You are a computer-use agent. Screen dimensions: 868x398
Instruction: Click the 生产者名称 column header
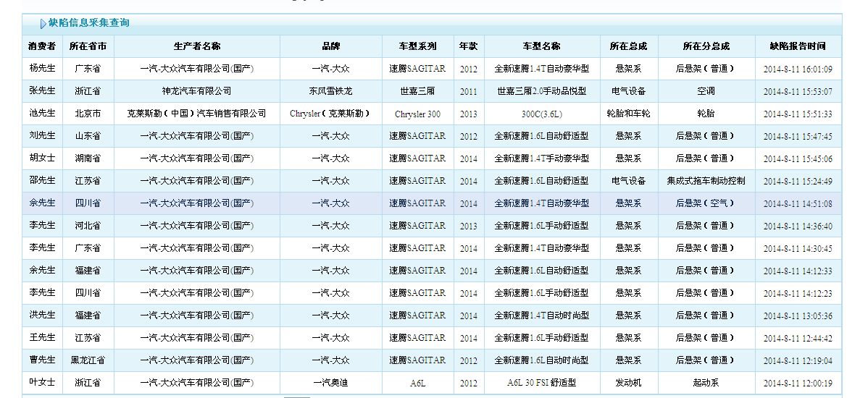(196, 46)
